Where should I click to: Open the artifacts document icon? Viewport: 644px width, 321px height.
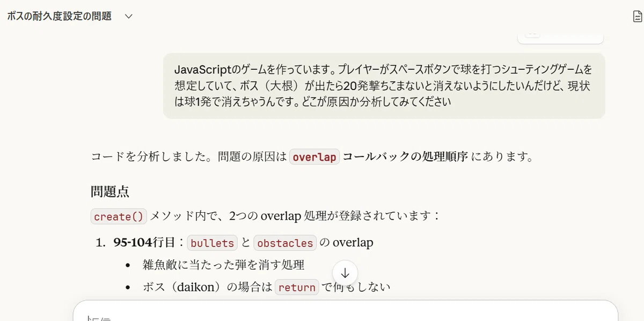click(x=637, y=16)
